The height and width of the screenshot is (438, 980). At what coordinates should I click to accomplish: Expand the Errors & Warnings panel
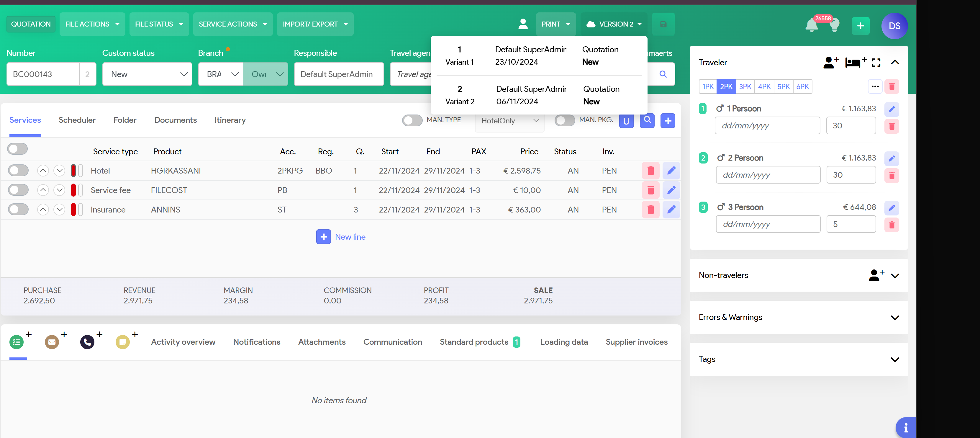(x=894, y=317)
